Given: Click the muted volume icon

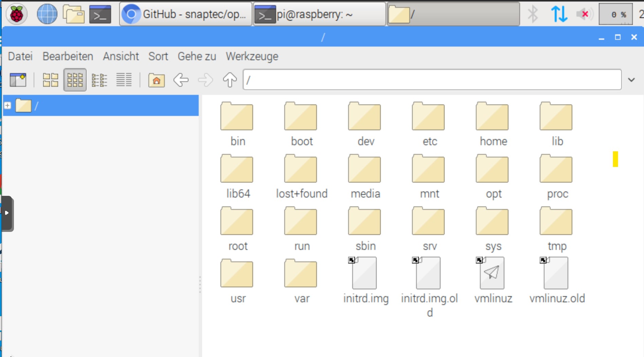Looking at the screenshot, I should (x=584, y=14).
